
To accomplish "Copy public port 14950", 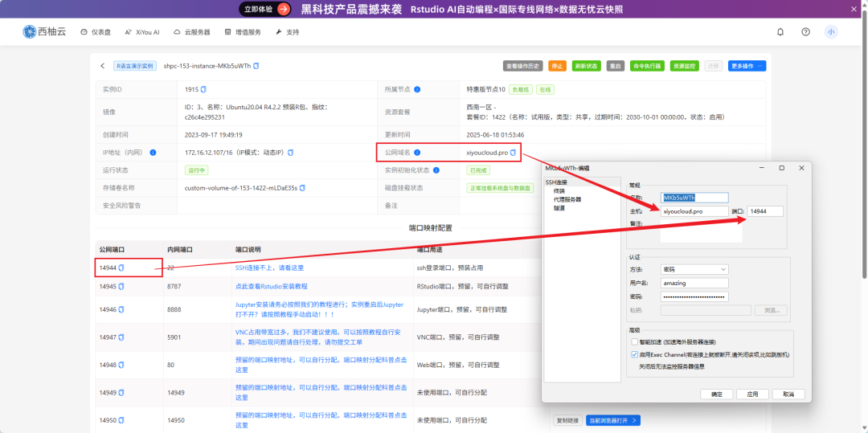I will (121, 420).
